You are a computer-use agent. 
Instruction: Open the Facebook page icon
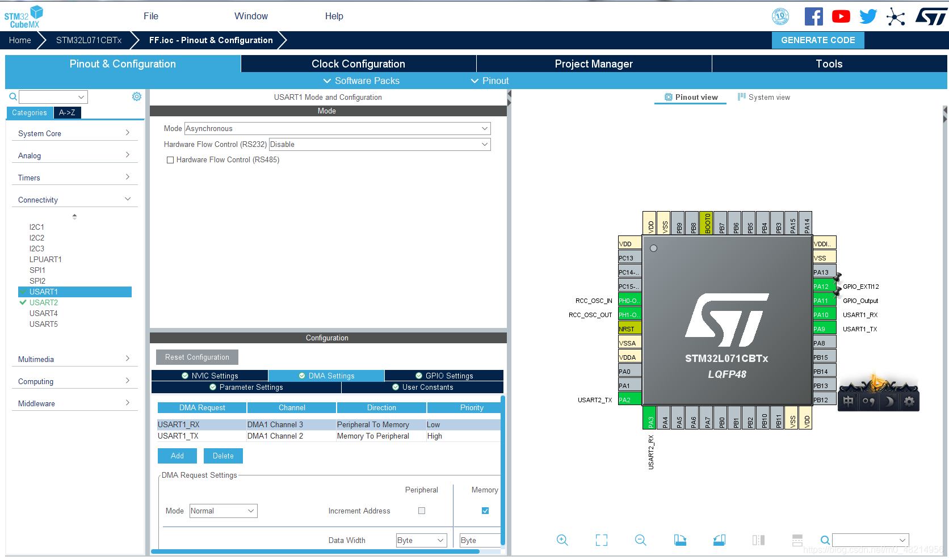click(813, 16)
